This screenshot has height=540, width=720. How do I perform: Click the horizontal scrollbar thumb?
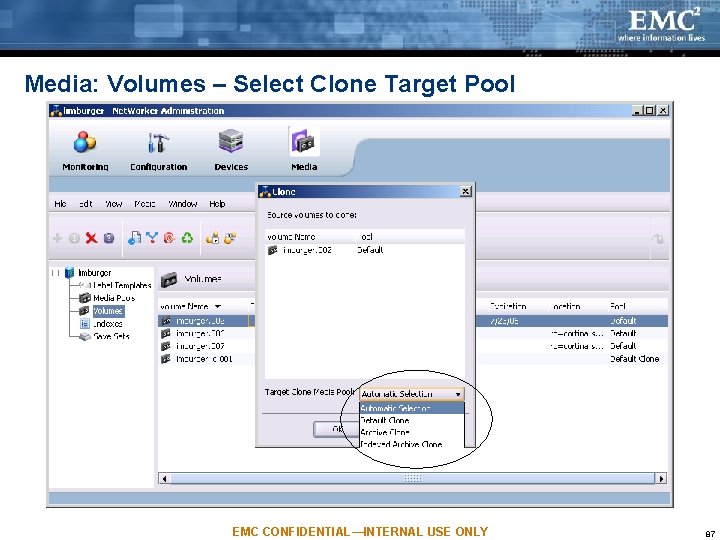(x=412, y=478)
